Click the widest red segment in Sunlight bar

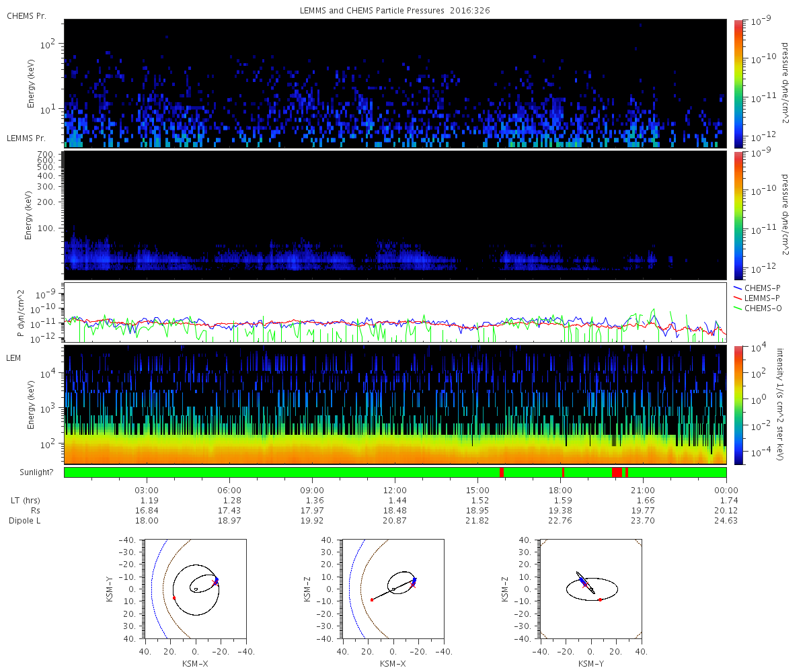coord(617,472)
